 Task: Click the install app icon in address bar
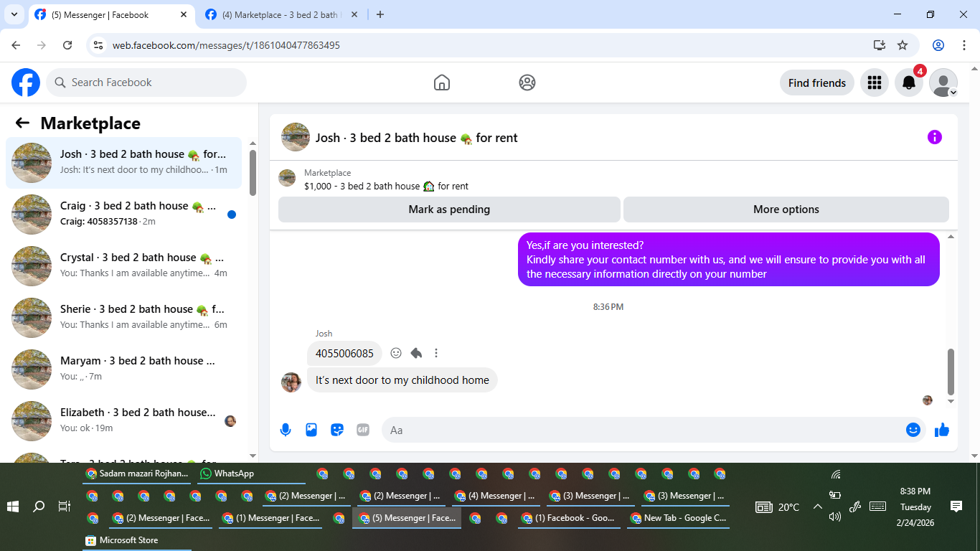880,45
